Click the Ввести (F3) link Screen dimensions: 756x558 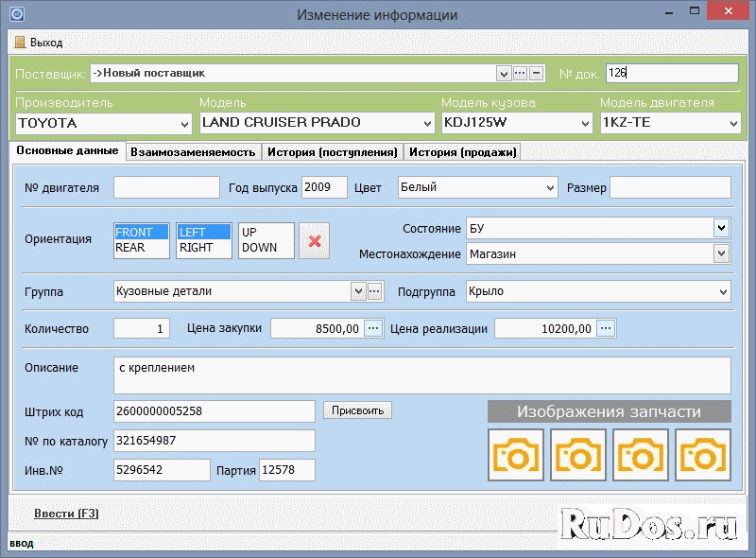point(66,514)
